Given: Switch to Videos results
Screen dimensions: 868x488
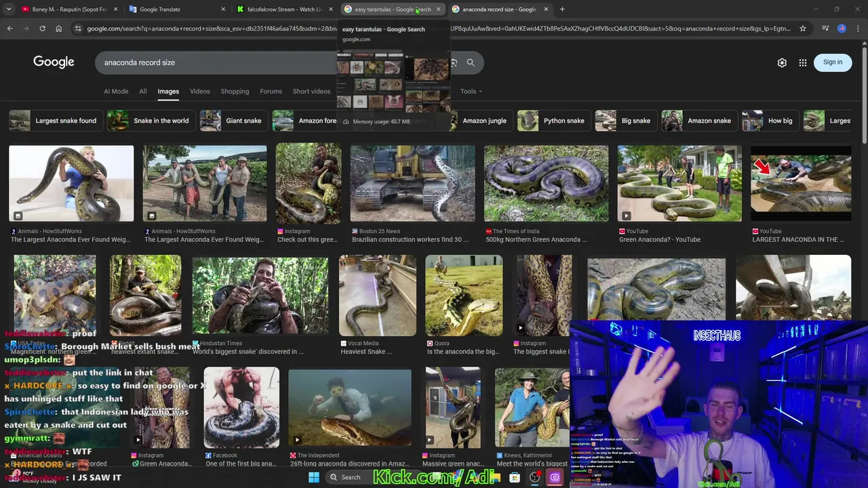Looking at the screenshot, I should pos(199,91).
